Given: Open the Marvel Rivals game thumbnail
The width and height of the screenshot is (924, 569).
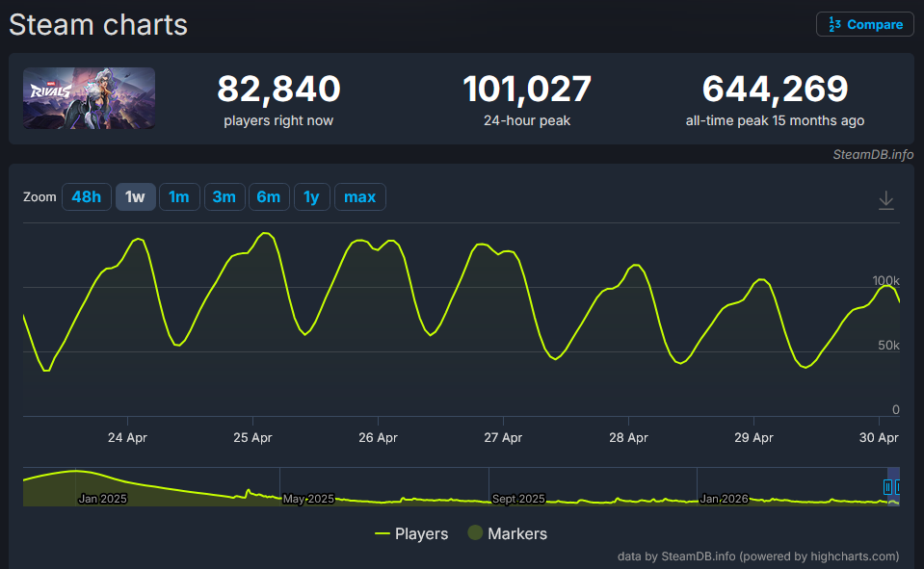Looking at the screenshot, I should click(x=89, y=98).
